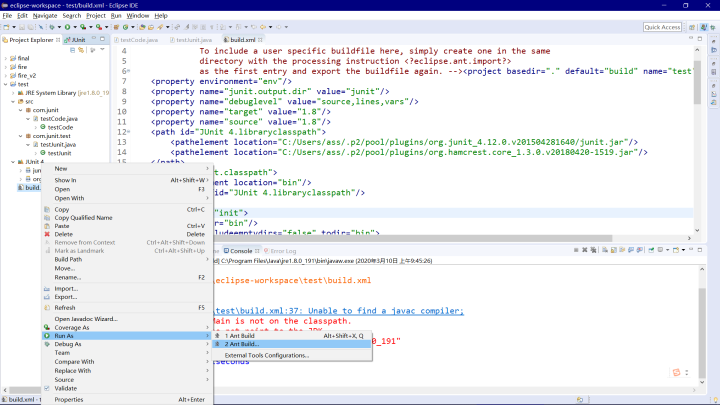Click Collapse All in Project Explorer
The height and width of the screenshot is (405, 720).
coord(73,50)
